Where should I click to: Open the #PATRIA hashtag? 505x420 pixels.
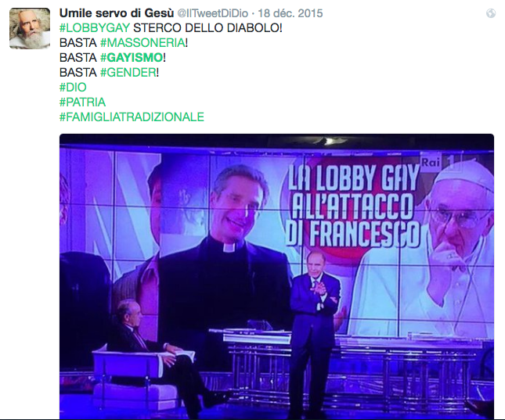point(82,102)
